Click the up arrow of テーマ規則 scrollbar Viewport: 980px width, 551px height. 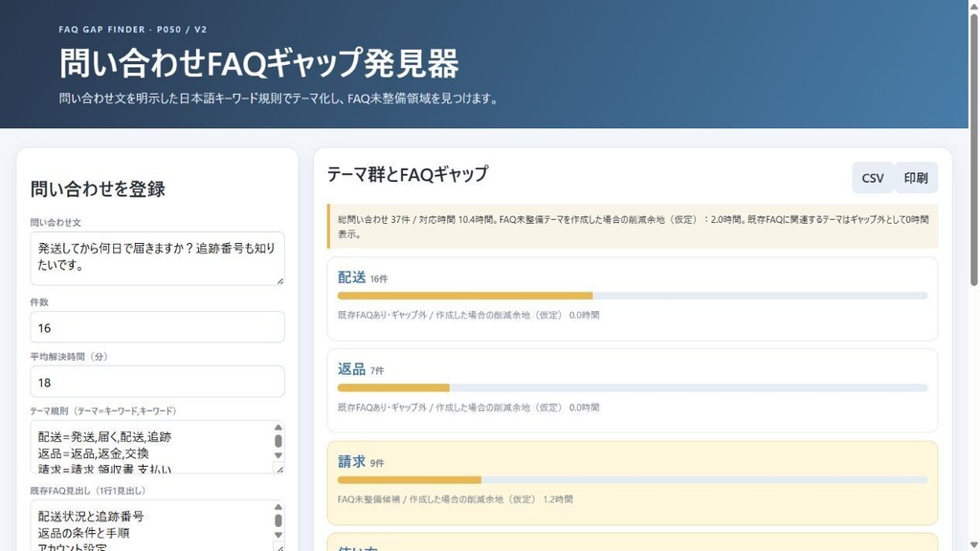pos(278,428)
